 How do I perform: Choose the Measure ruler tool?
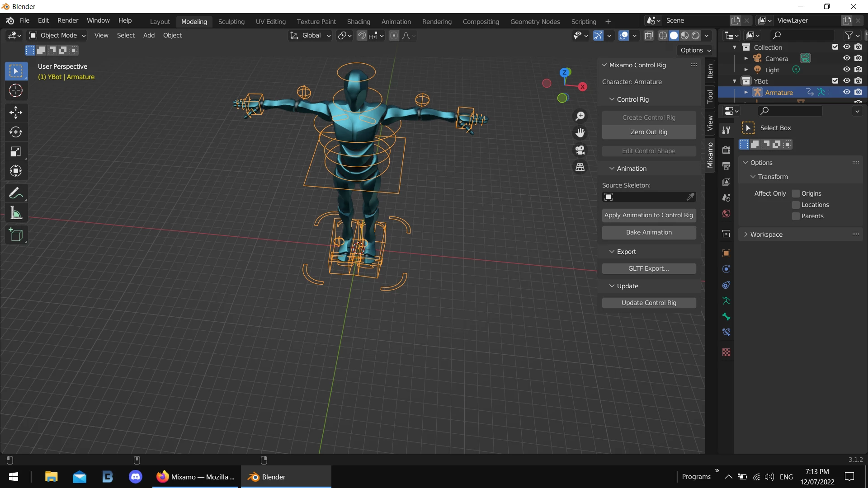click(16, 213)
